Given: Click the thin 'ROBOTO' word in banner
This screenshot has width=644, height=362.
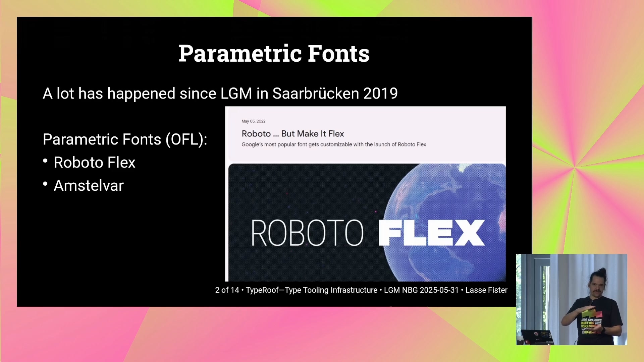Looking at the screenshot, I should click(307, 233).
